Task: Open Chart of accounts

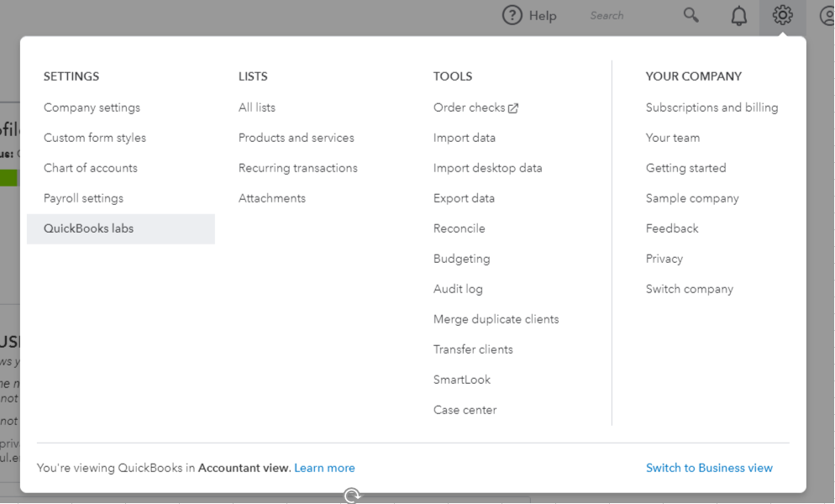Action: coord(90,168)
